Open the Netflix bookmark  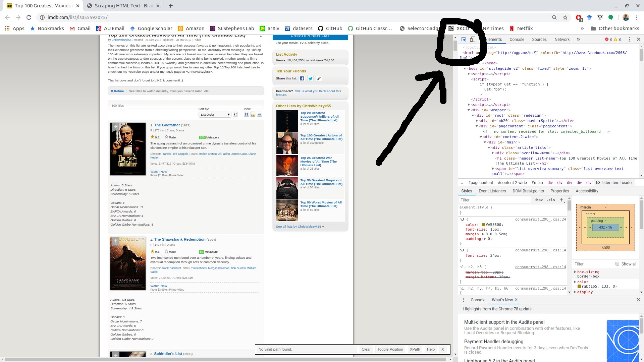(x=521, y=28)
